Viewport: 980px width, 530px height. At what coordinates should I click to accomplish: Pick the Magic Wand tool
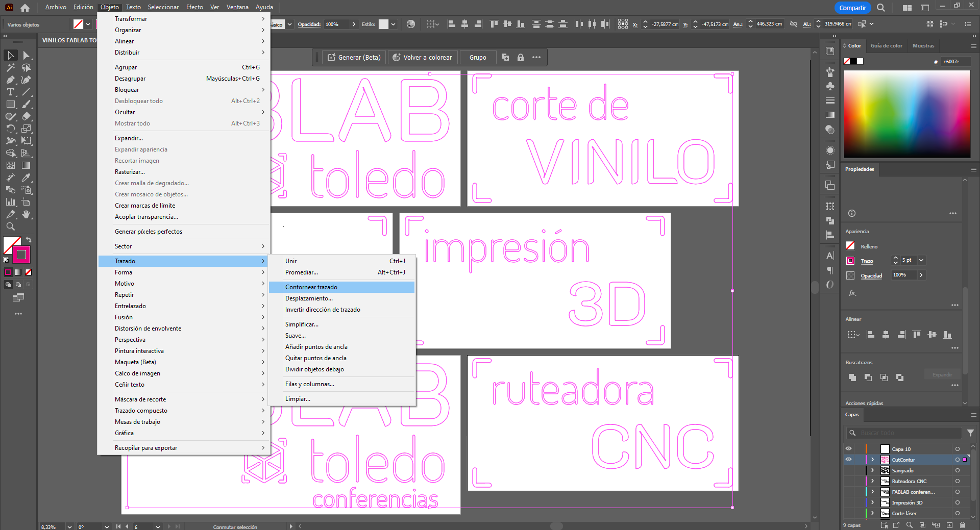tap(11, 67)
